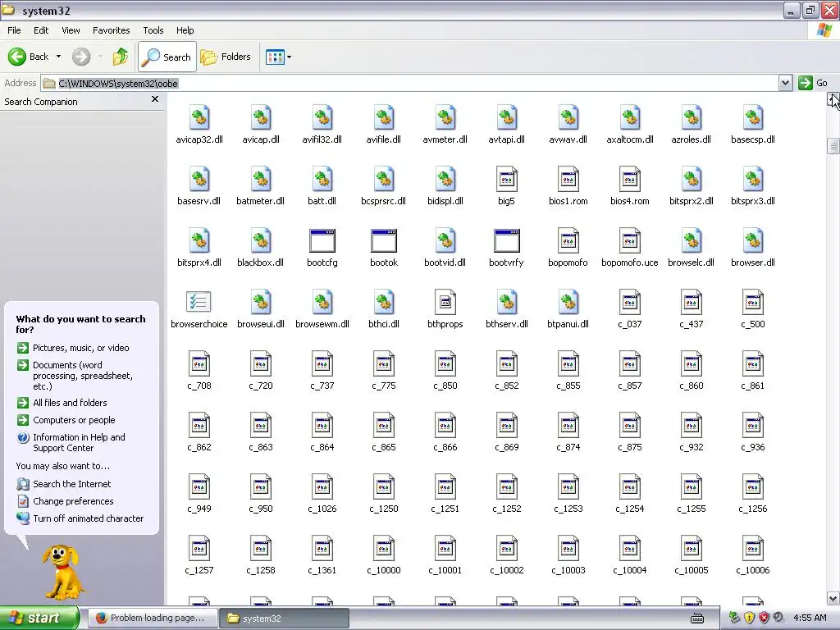Open the Edit menu
Viewport: 840px width, 630px height.
[41, 30]
